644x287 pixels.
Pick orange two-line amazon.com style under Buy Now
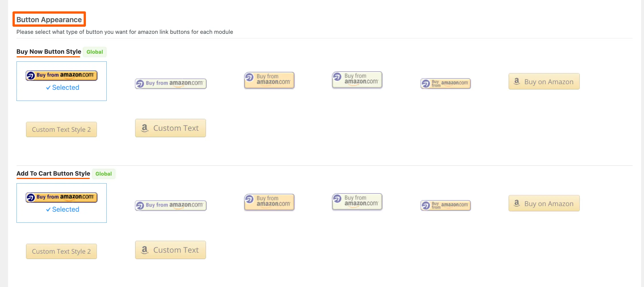[x=269, y=80]
